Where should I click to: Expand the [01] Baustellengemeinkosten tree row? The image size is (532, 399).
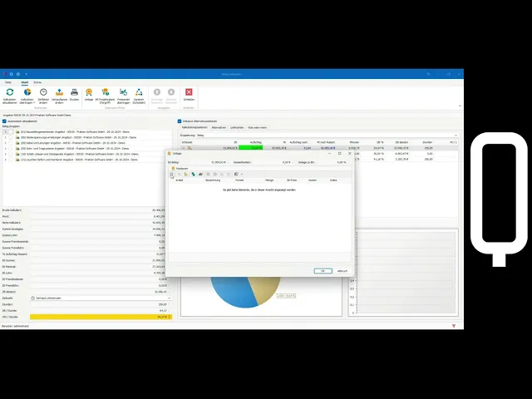[6, 132]
